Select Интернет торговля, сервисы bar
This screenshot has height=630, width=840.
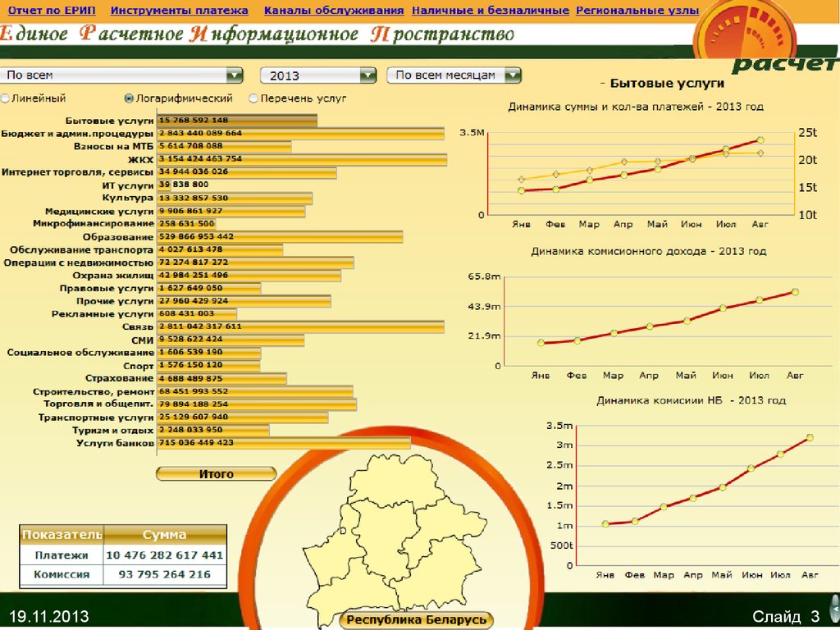tap(247, 172)
